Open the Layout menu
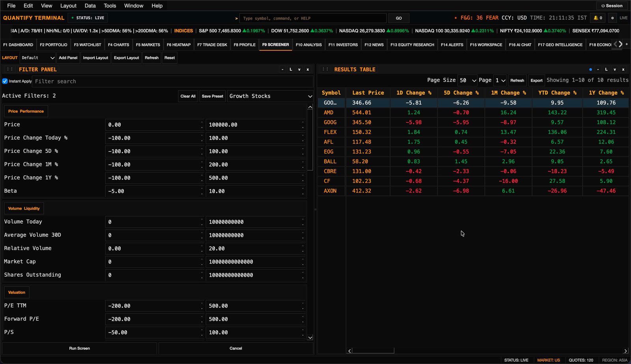This screenshot has height=364, width=631. [x=68, y=6]
